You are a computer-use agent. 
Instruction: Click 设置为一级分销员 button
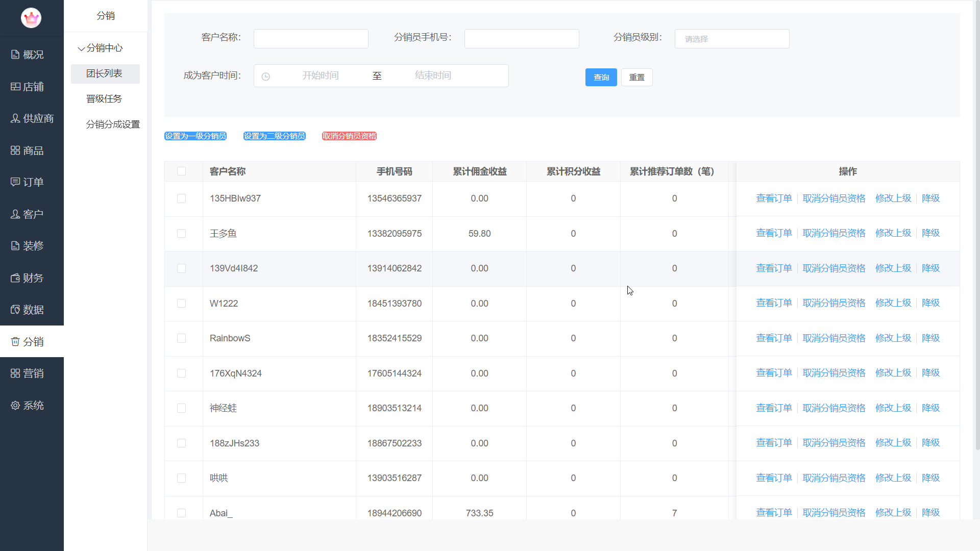pyautogui.click(x=195, y=136)
